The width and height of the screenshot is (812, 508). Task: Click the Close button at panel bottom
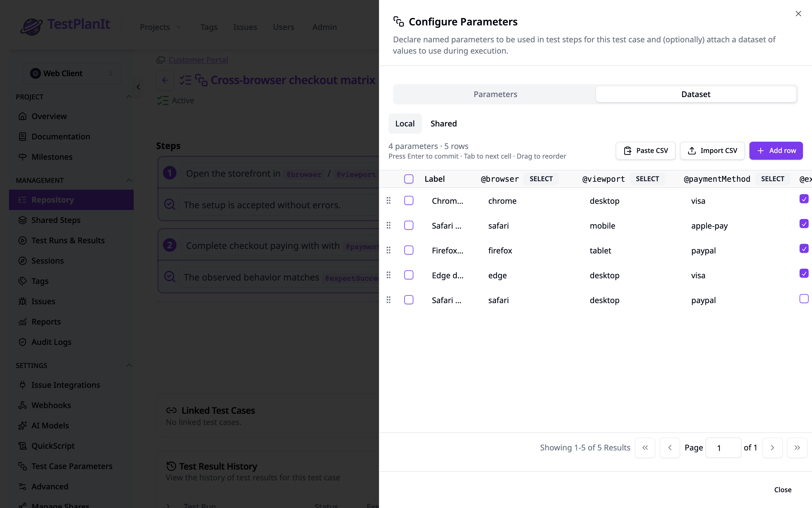[x=782, y=490]
